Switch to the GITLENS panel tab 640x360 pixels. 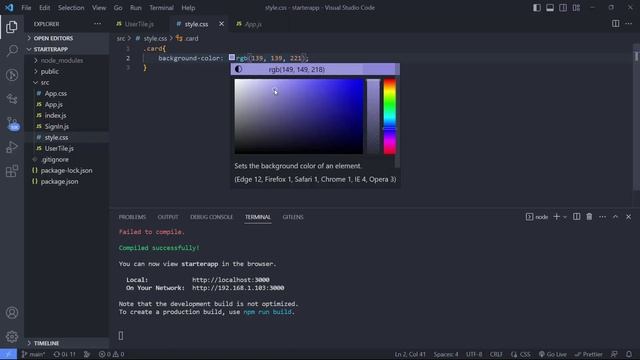[293, 217]
